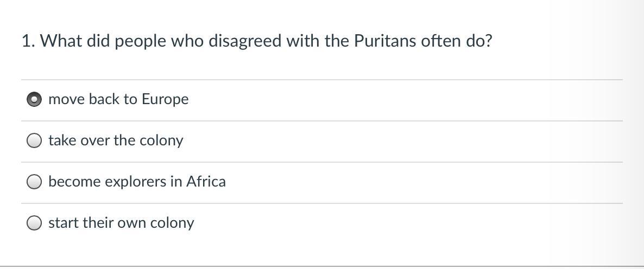
Task: Pick the "become explorers in Africa" radio button
Action: (34, 182)
